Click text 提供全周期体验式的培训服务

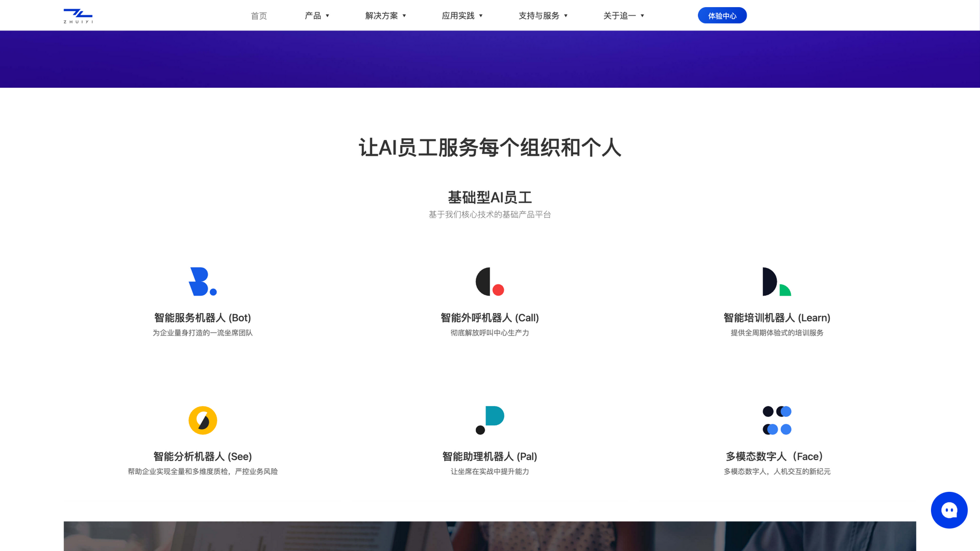(x=777, y=333)
